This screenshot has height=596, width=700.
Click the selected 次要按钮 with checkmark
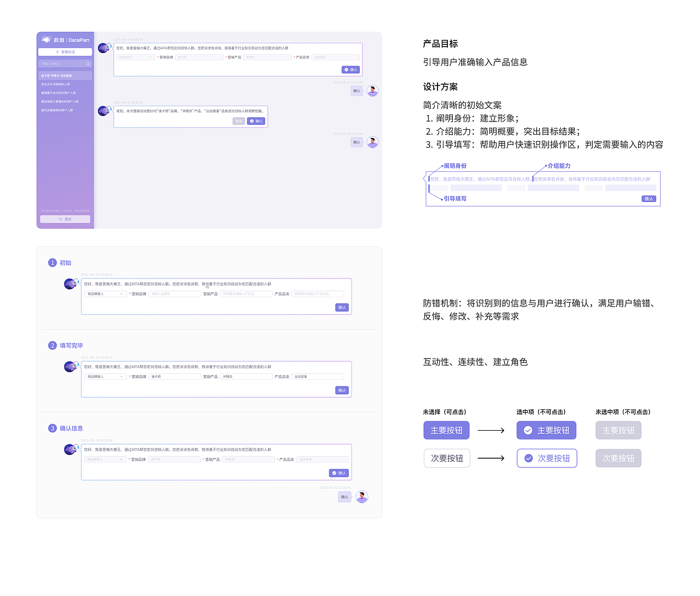tap(547, 458)
